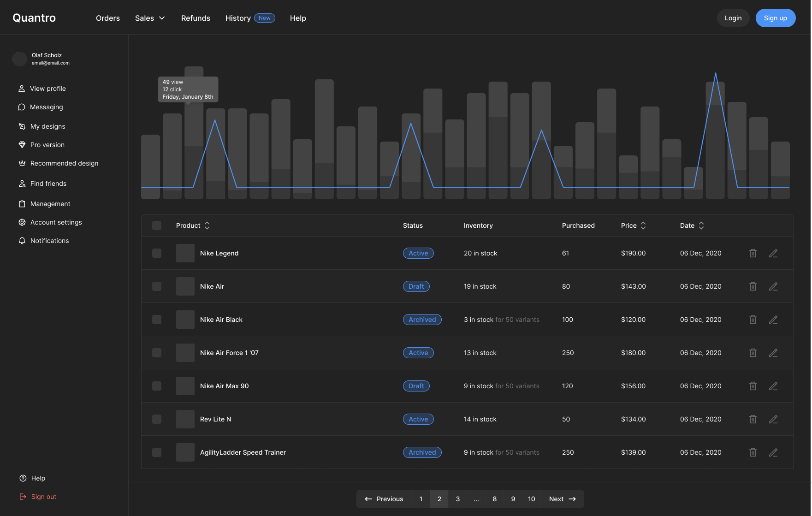Toggle the select-all checkbox in table header
This screenshot has width=812, height=516.
coord(157,225)
